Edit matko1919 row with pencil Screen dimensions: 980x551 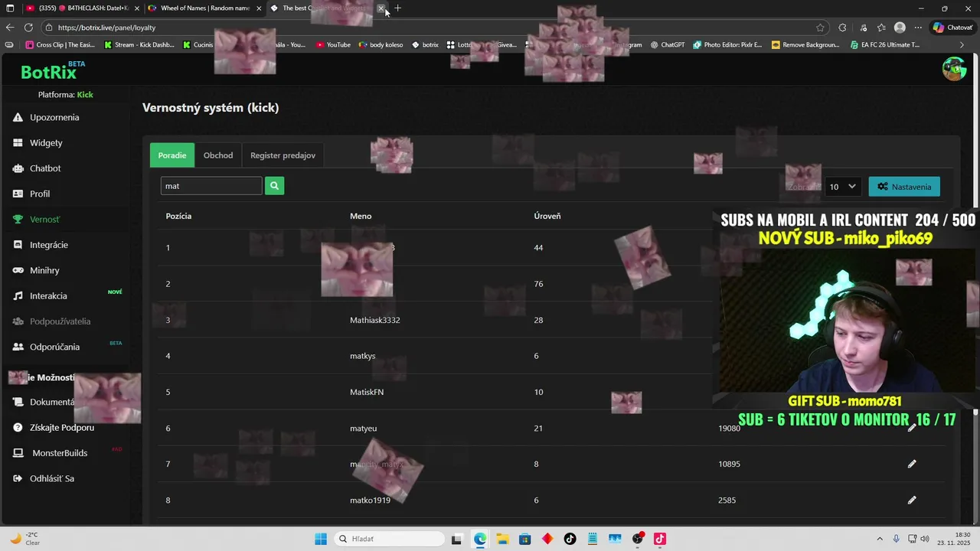click(x=911, y=500)
